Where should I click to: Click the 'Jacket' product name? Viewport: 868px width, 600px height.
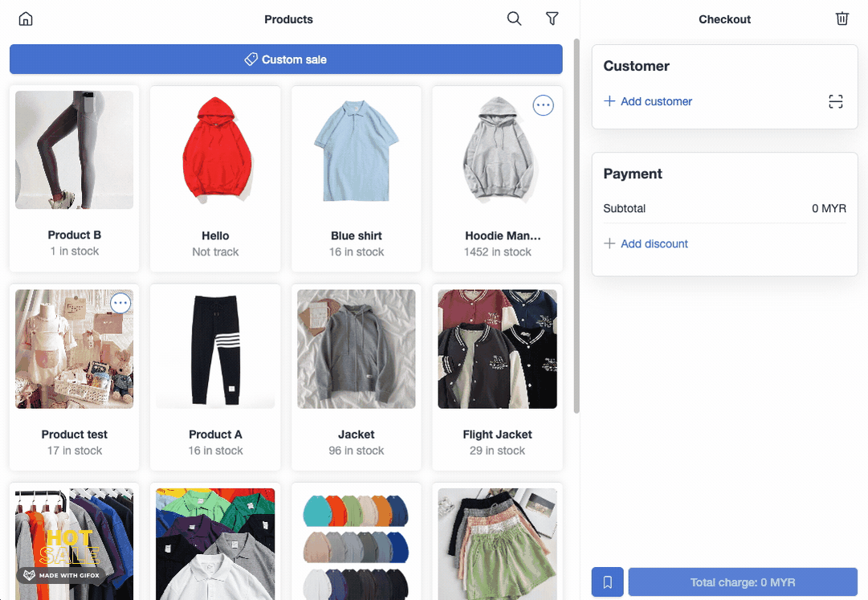click(357, 435)
